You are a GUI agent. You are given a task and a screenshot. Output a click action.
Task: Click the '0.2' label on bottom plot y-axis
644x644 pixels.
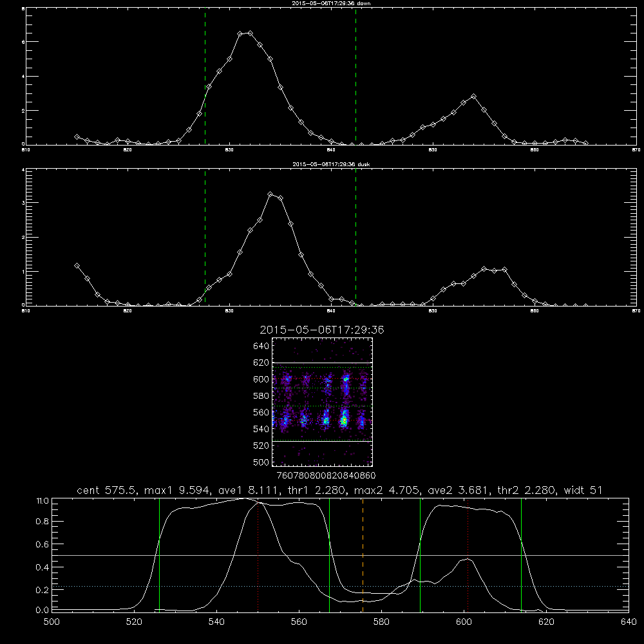(x=43, y=590)
